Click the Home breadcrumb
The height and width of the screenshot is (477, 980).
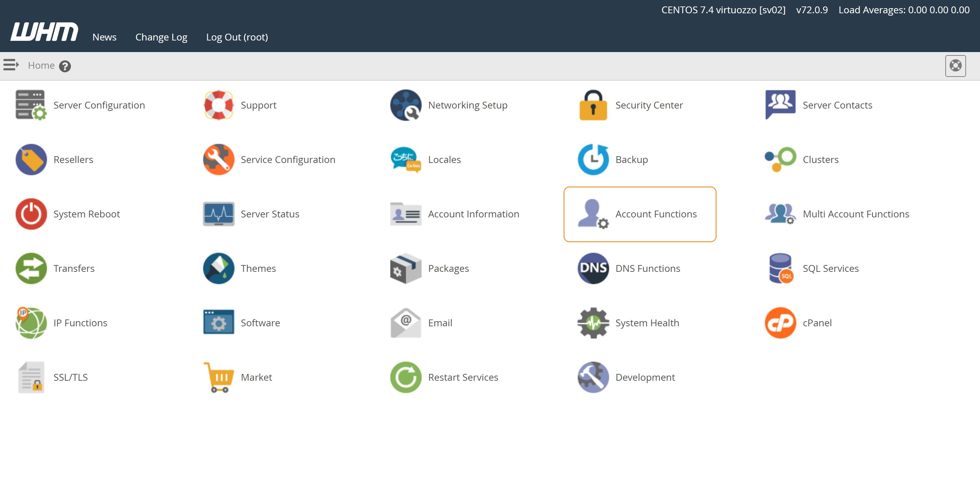pyautogui.click(x=41, y=65)
